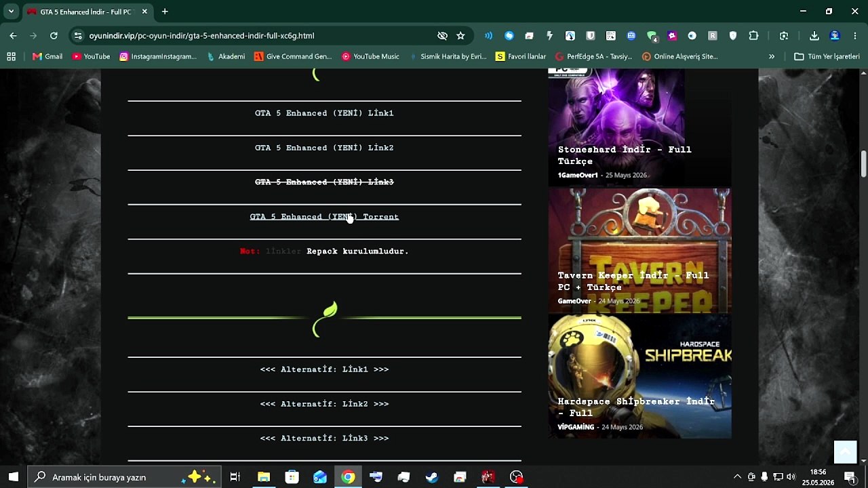The image size is (868, 488).
Task: Open the Tüm Yer İşaretleri folder
Action: 827,57
